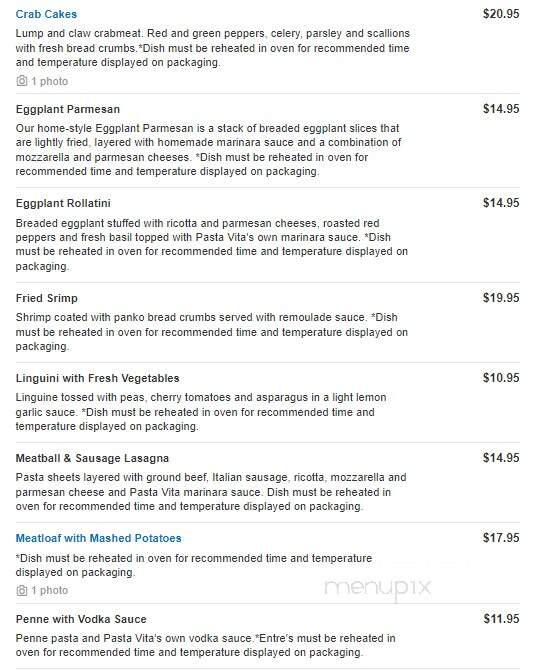
Task: Select the Eggplant Rollatini item title
Action: coord(63,203)
